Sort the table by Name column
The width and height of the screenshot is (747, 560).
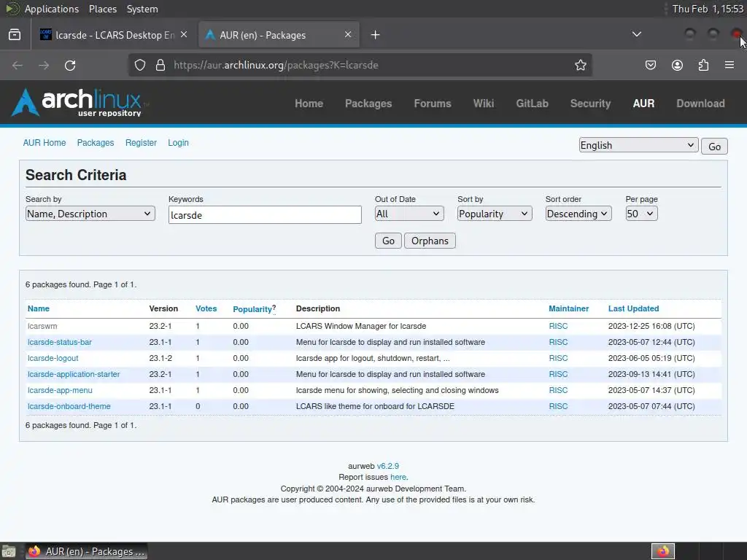[39, 308]
